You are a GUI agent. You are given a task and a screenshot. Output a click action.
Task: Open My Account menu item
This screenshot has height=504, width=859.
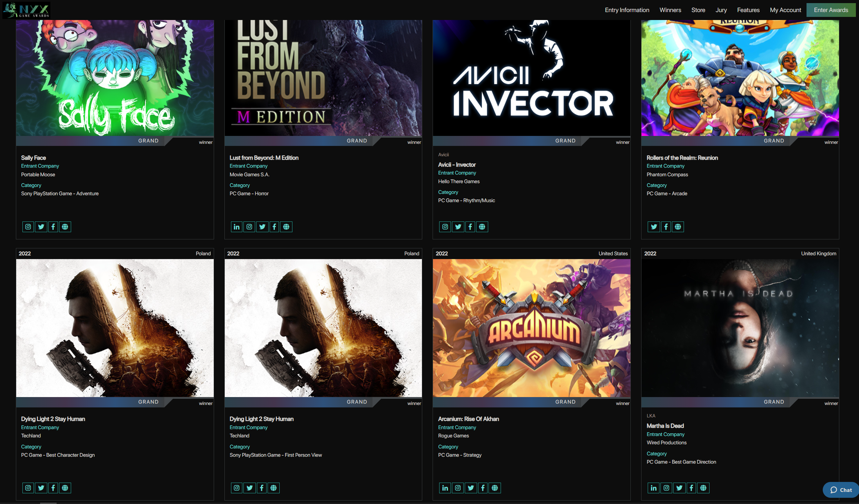pyautogui.click(x=785, y=10)
